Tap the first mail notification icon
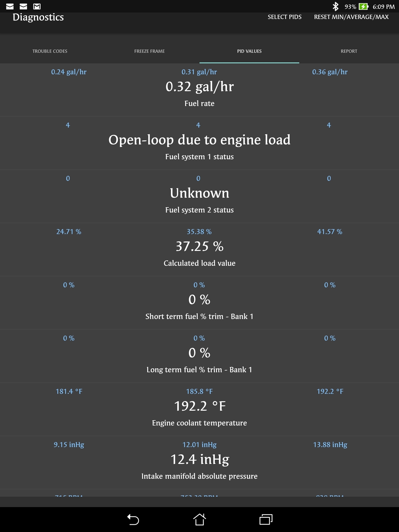The image size is (399, 532). pyautogui.click(x=10, y=6)
